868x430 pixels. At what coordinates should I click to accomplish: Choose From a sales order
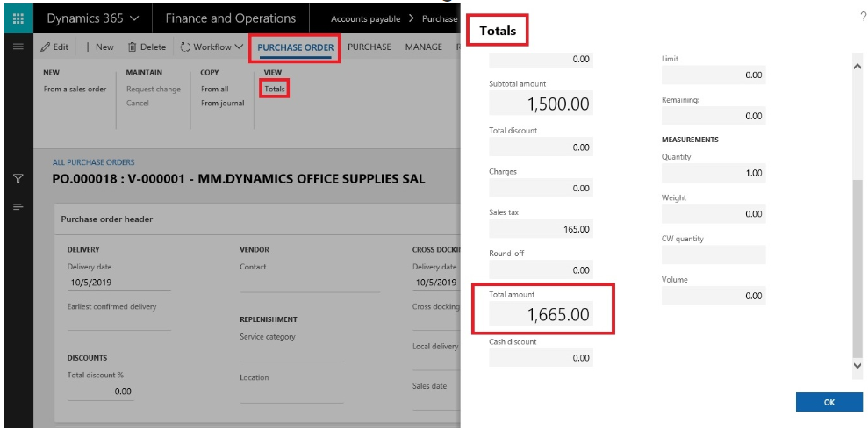tap(75, 89)
